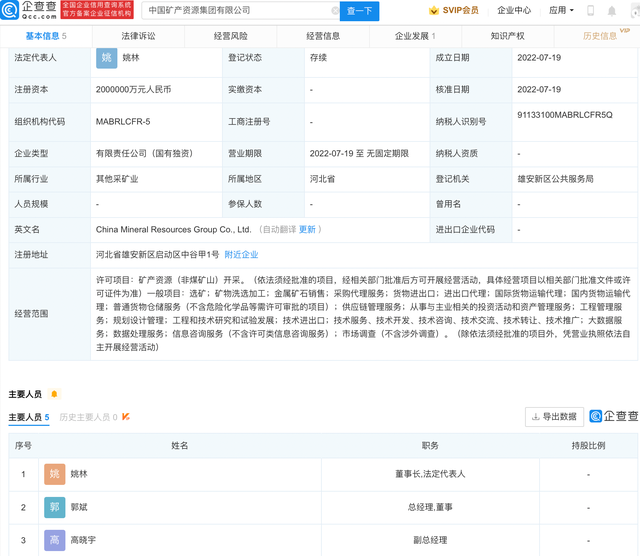640x556 pixels.
Task: Open 企业中心 in the header
Action: click(514, 11)
